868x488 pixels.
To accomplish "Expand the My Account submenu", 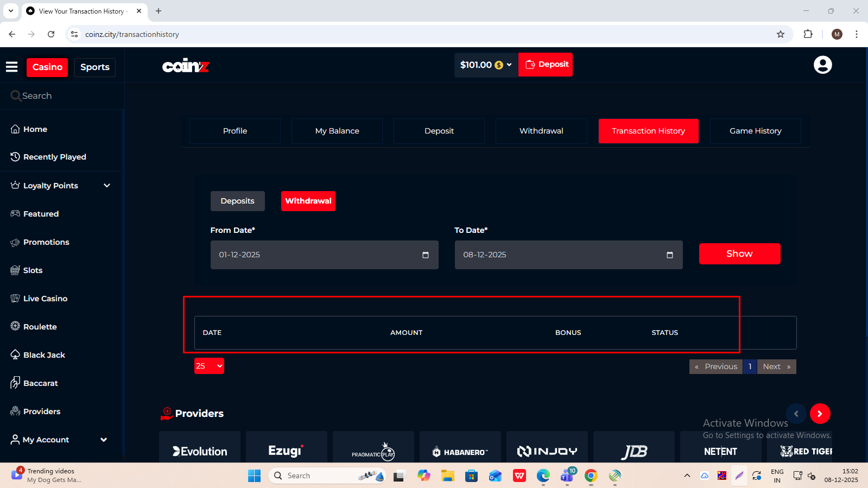I will click(x=104, y=440).
